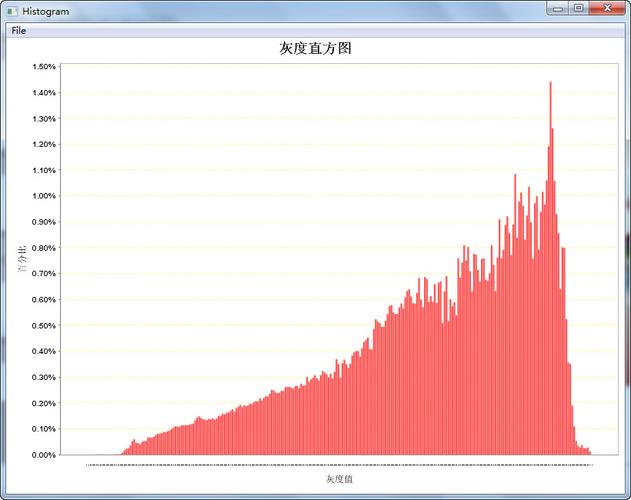
Task: Click the 1.40% y-axis tick label
Action: coord(44,93)
